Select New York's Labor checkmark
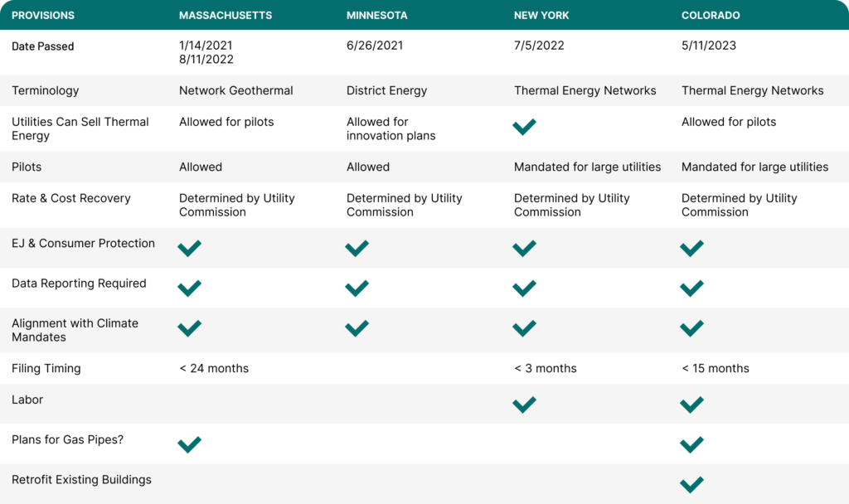The height and width of the screenshot is (504, 849). tap(524, 405)
